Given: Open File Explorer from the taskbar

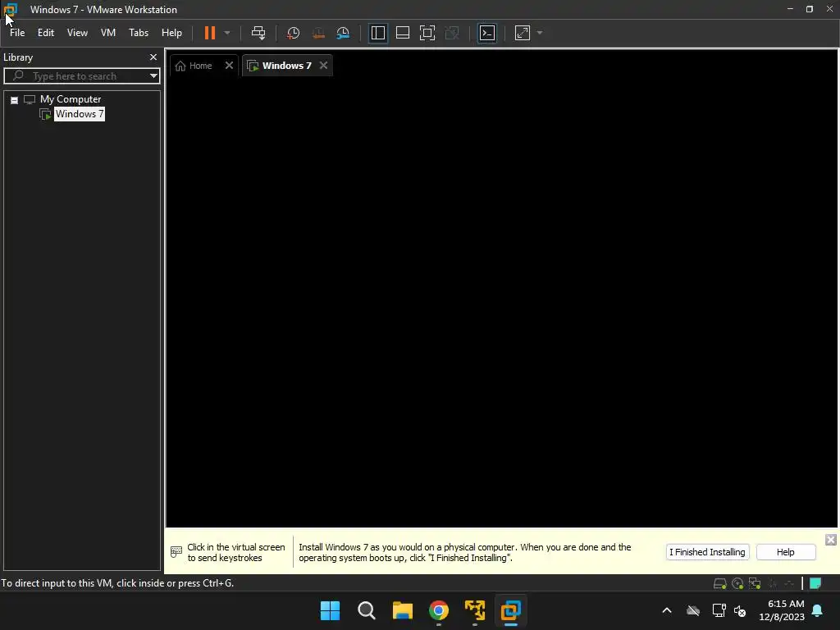Looking at the screenshot, I should tap(402, 610).
